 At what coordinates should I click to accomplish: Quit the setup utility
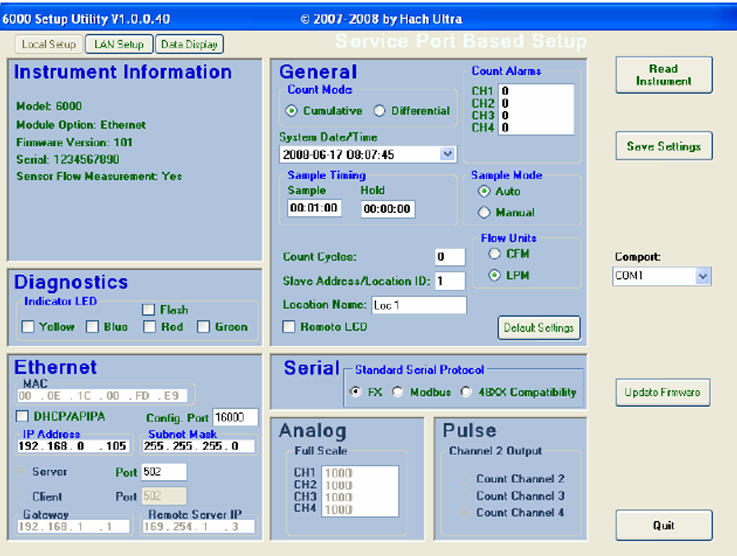pos(663,525)
